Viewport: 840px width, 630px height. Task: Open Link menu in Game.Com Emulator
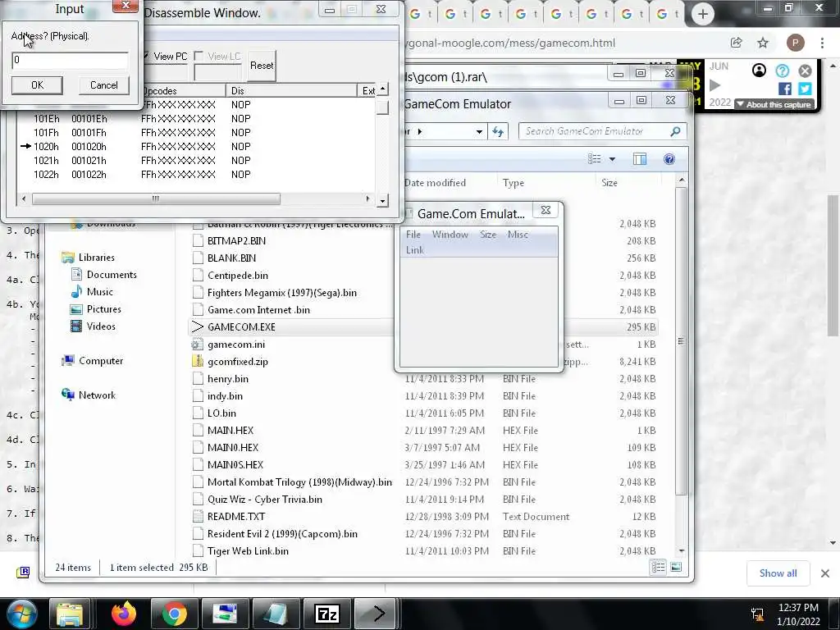tap(414, 250)
